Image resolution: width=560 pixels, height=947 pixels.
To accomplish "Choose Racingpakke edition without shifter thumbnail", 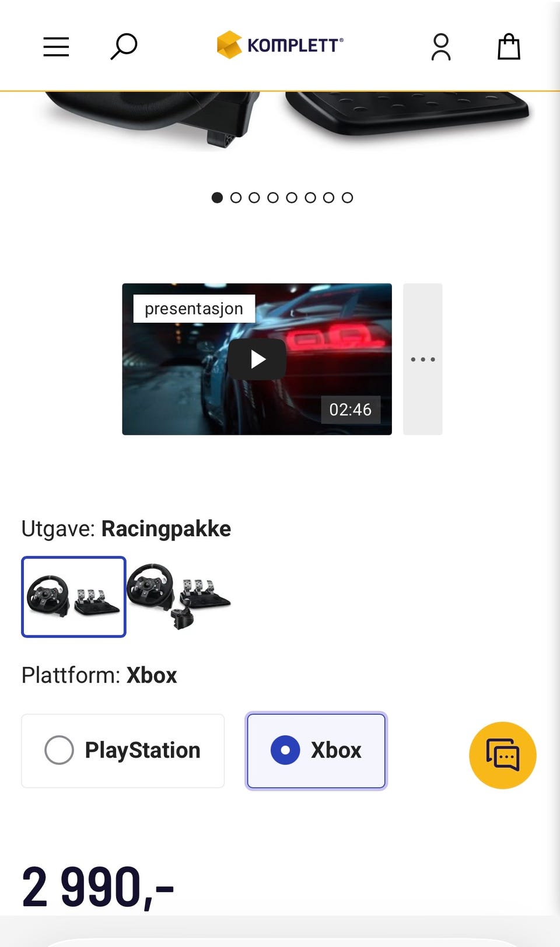I will pyautogui.click(x=73, y=597).
